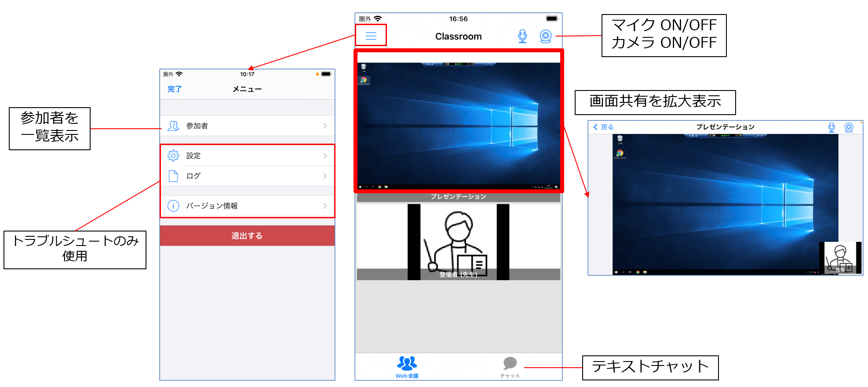Click Chrome icon on shared desktop in Classroom
The width and height of the screenshot is (868, 387).
364,80
